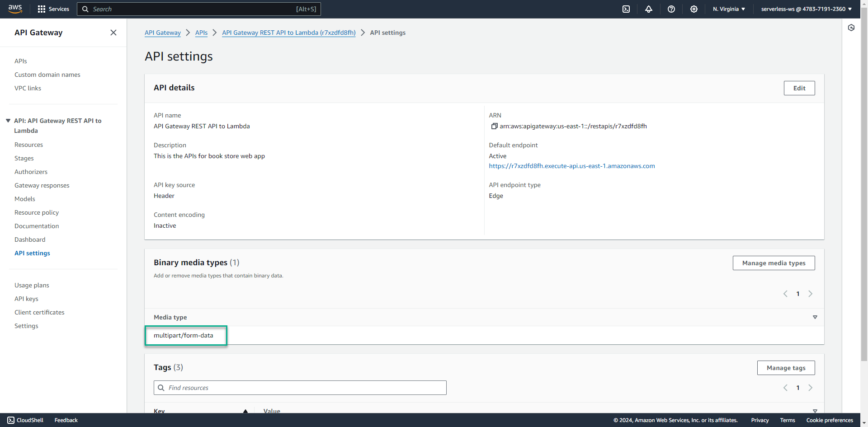The image size is (868, 427).
Task: Click the search magnifier in Find resources
Action: (161, 388)
